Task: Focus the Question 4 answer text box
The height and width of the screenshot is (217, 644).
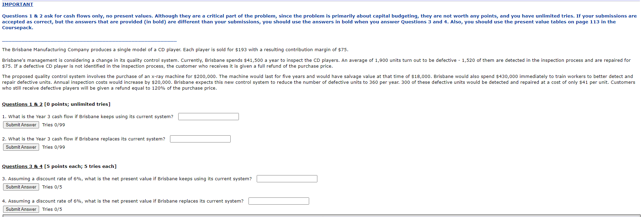Action: (x=279, y=201)
